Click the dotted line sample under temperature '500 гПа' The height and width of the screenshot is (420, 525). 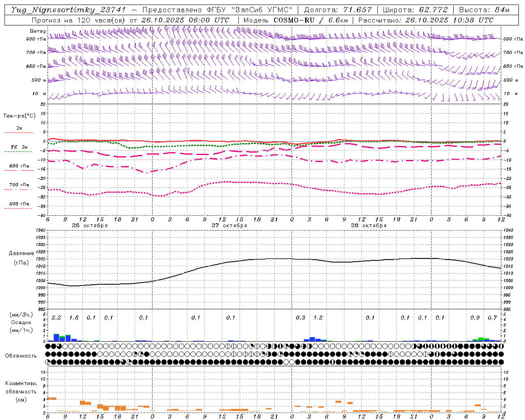coord(18,209)
